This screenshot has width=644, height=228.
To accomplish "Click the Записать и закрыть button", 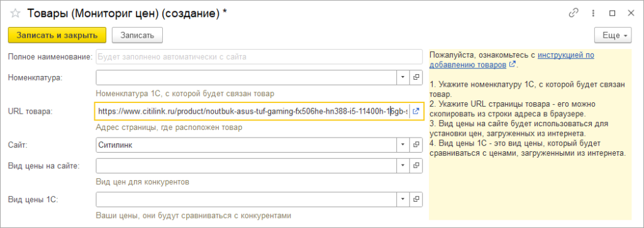I will [x=57, y=35].
